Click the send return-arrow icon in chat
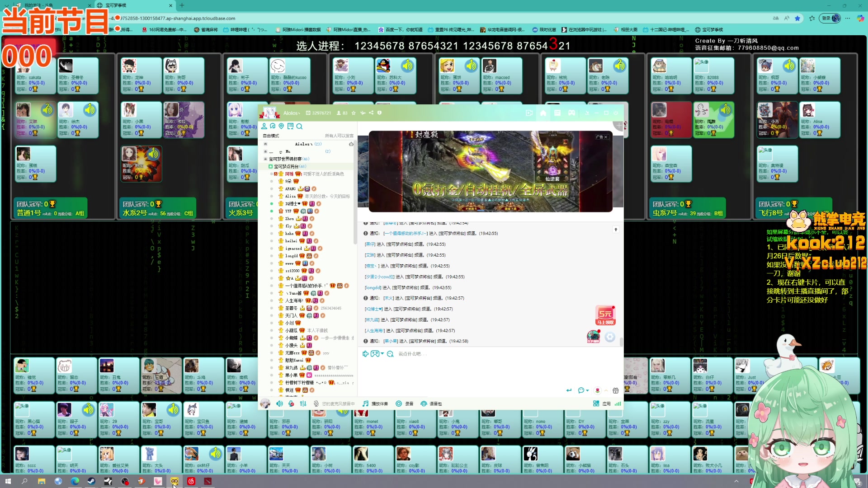This screenshot has height=488, width=868. 569,390
